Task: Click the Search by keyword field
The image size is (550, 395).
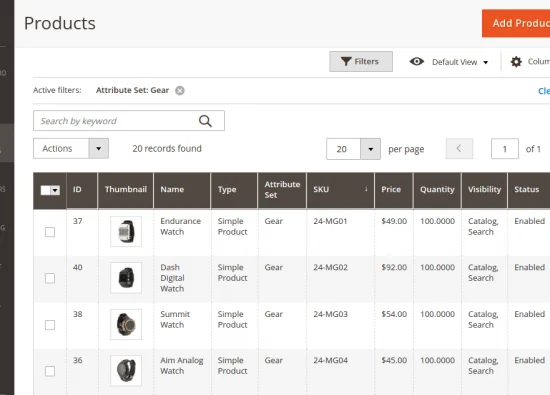Action: tap(129, 121)
